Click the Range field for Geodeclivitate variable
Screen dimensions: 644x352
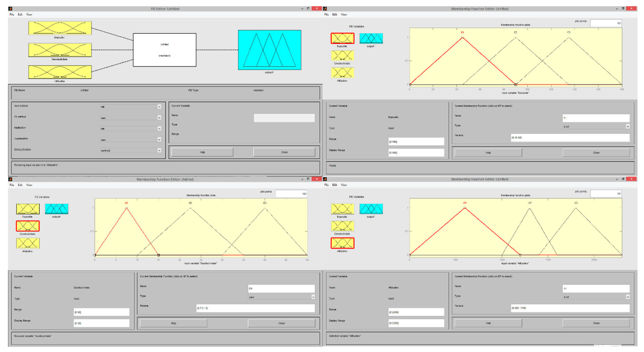point(101,312)
